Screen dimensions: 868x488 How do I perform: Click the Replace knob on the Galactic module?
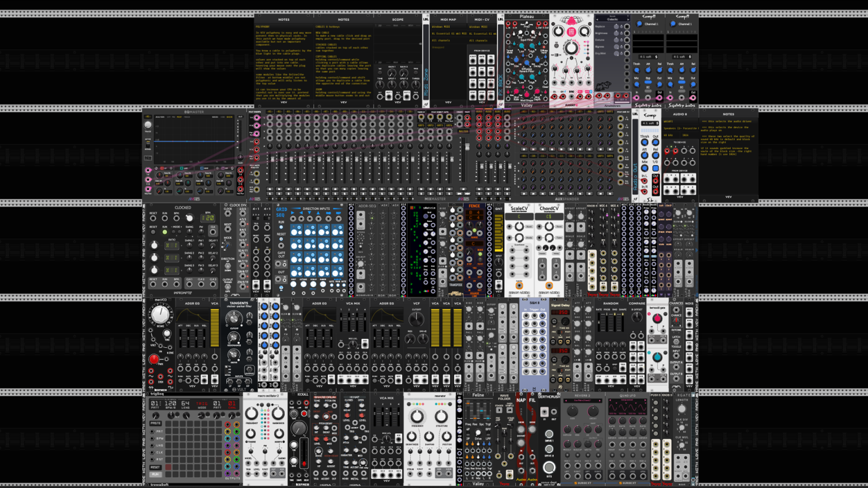(617, 27)
